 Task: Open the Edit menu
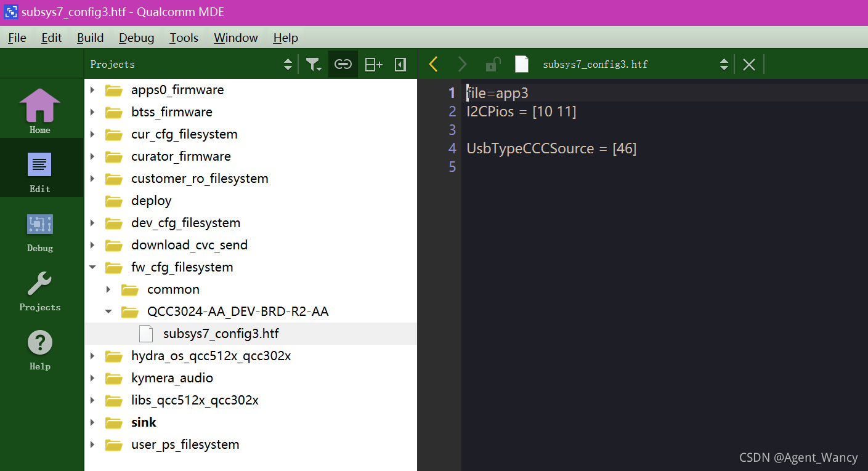[x=52, y=38]
